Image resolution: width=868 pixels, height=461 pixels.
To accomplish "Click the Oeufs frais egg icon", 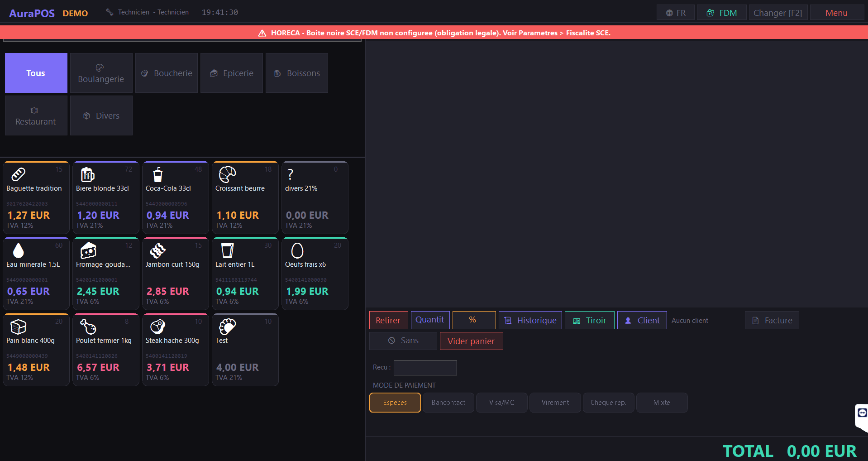I will [297, 250].
